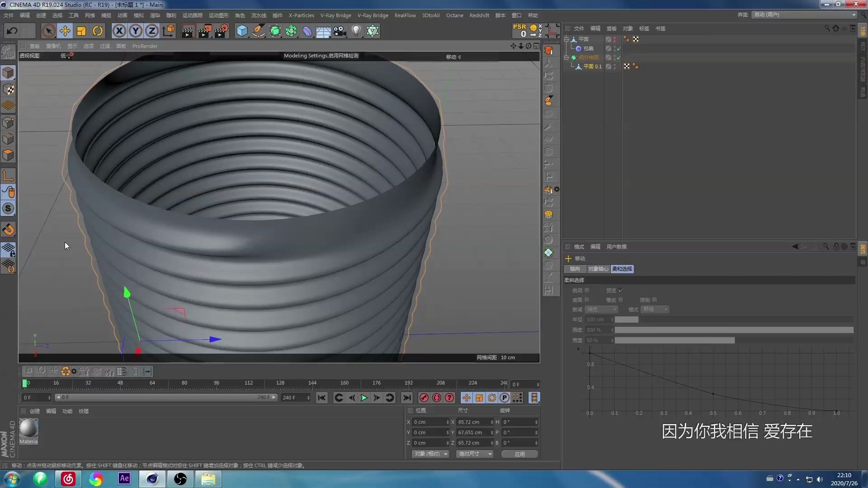Select the Rotate tool in the top toolbar
The height and width of the screenshot is (488, 868).
click(98, 31)
